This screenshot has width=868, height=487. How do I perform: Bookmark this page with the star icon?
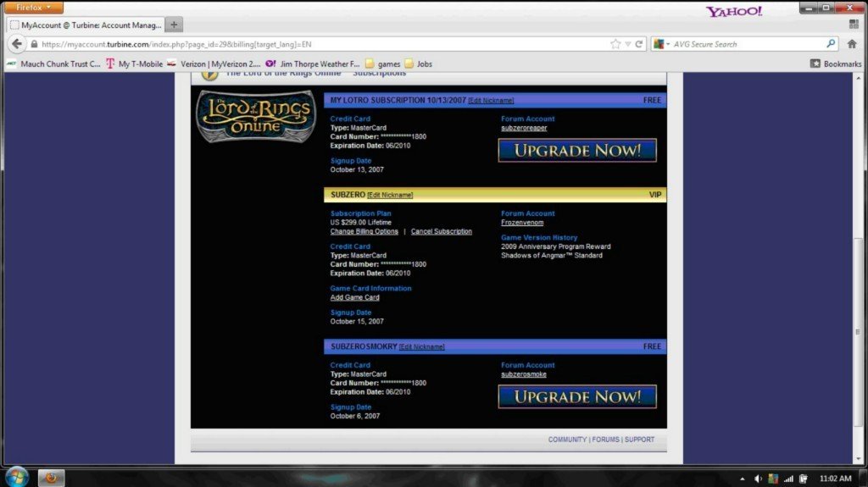[x=615, y=44]
